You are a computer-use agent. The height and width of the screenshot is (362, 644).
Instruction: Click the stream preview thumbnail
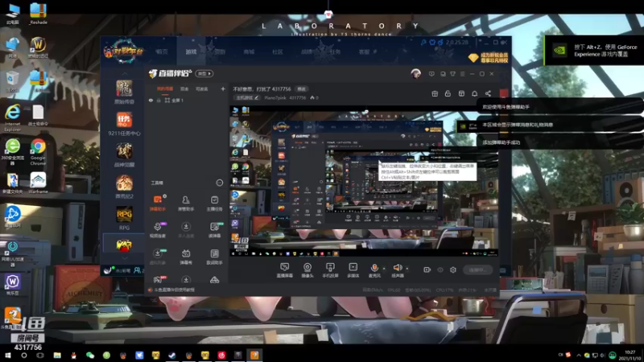pos(364,181)
